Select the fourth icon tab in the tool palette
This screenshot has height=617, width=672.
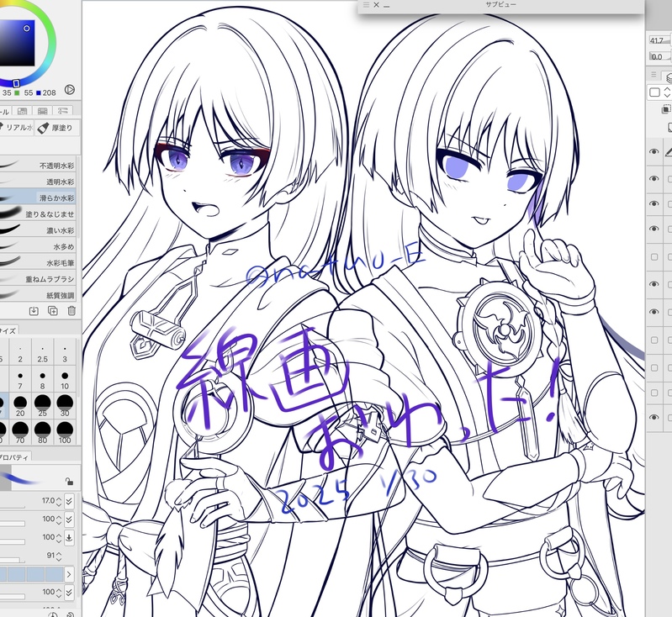(62, 111)
